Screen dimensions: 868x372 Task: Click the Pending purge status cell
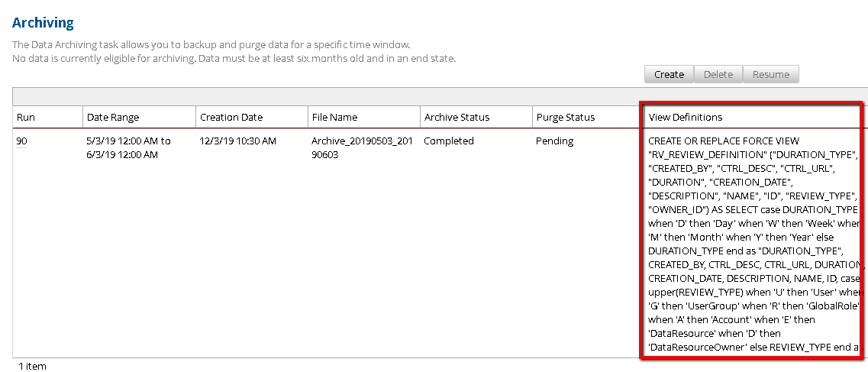555,141
